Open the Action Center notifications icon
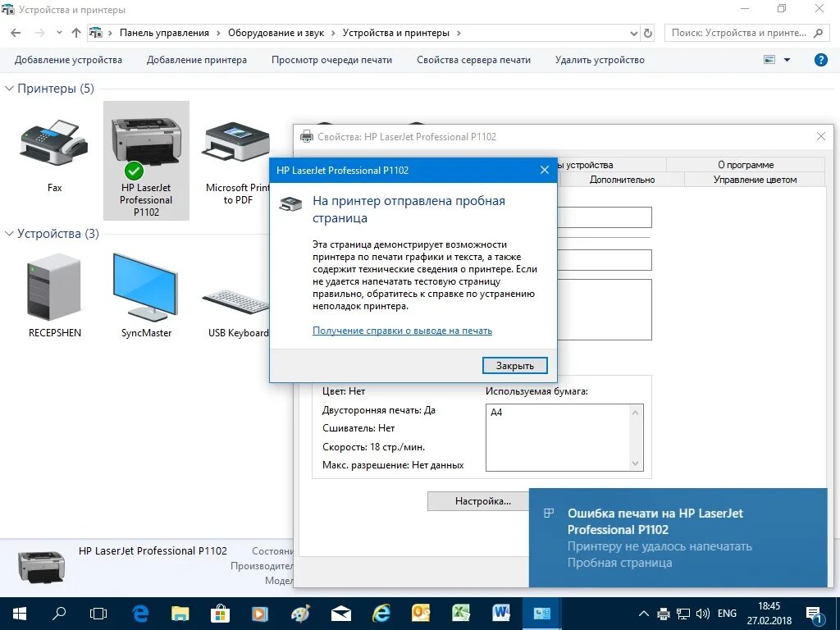This screenshot has width=840, height=630. pyautogui.click(x=815, y=614)
